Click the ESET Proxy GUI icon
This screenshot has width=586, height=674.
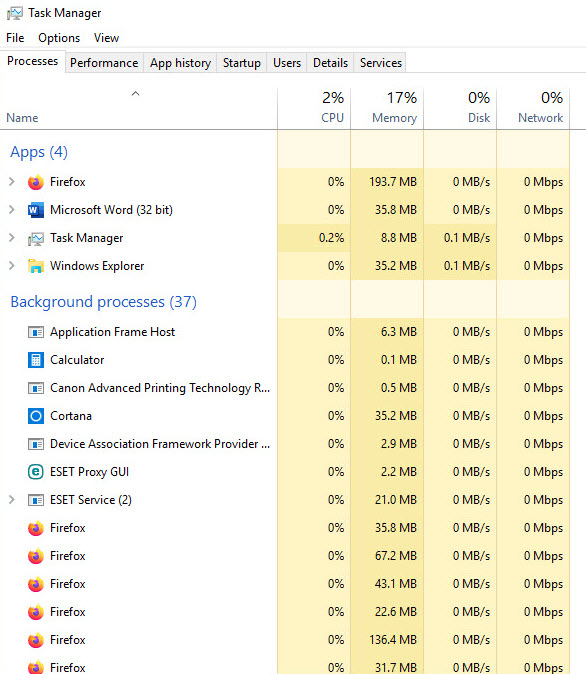(x=36, y=472)
